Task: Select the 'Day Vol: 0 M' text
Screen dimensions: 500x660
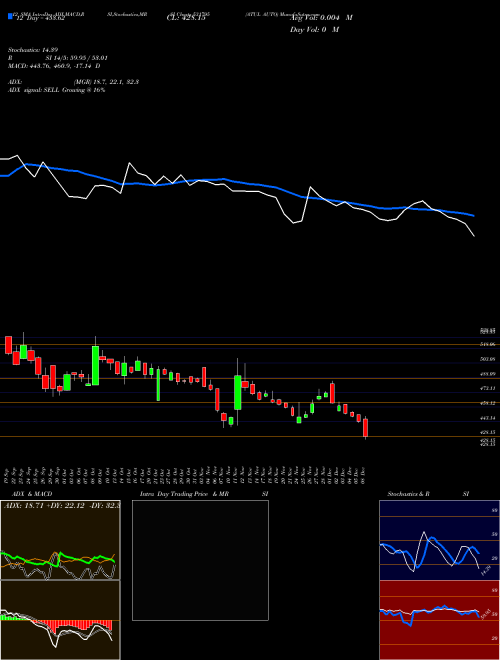Action: [x=314, y=30]
